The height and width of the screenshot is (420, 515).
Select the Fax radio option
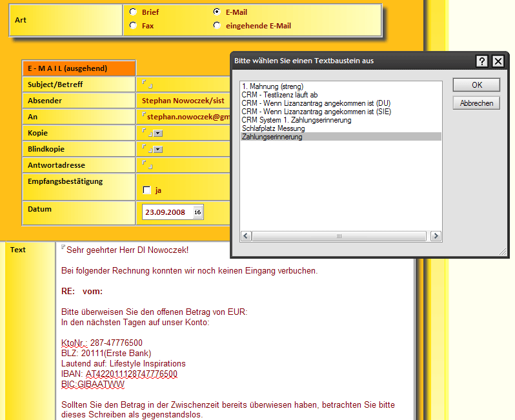133,26
